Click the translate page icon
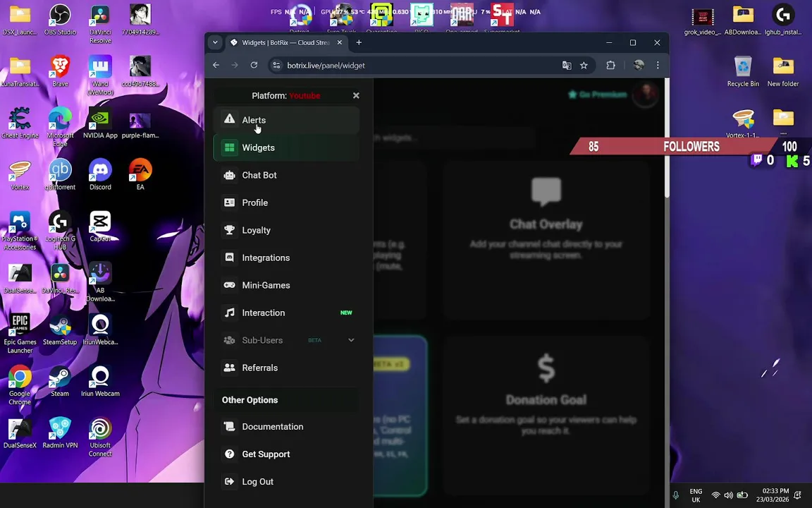 (x=567, y=66)
